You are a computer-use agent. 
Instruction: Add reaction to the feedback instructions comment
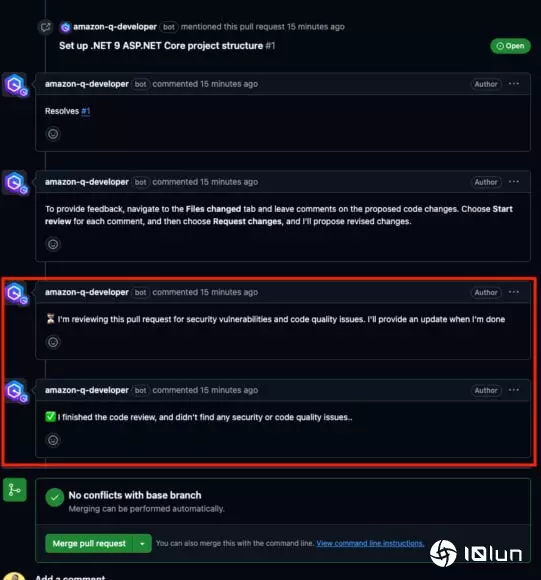pyautogui.click(x=53, y=244)
